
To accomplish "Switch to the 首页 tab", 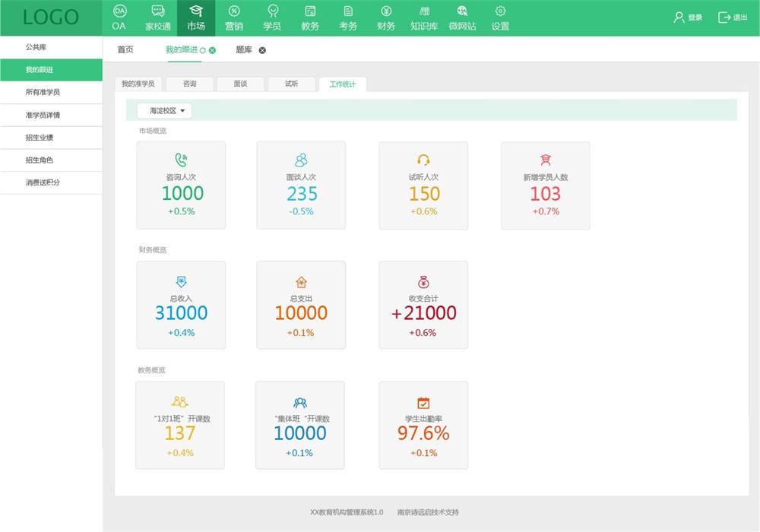I will coord(125,49).
